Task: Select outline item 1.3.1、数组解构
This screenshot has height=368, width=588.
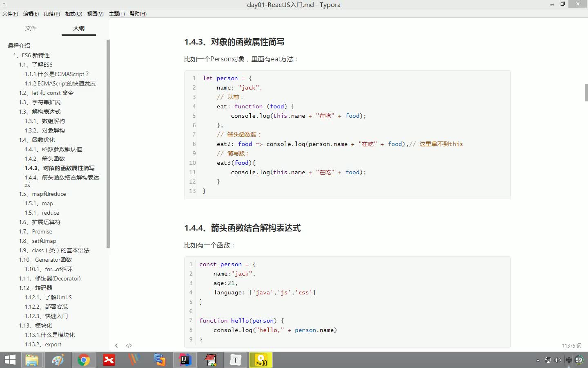Action: (45, 121)
